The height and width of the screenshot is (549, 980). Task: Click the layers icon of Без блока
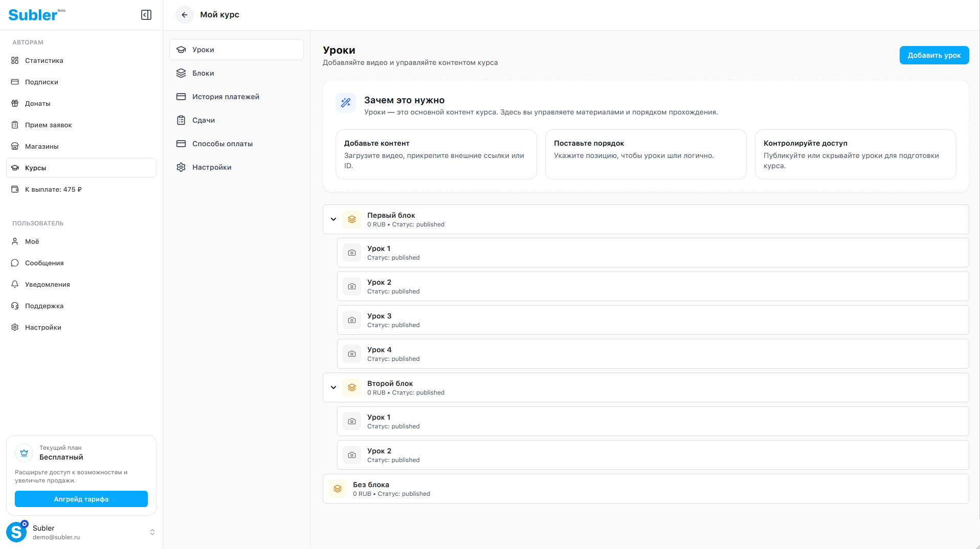(338, 489)
